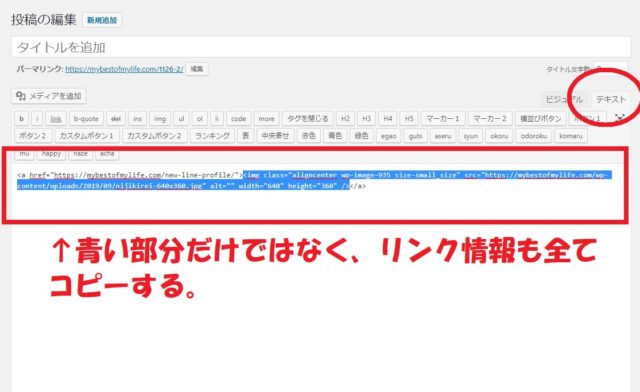Insert image tag with img button
640x392 pixels.
coord(160,118)
